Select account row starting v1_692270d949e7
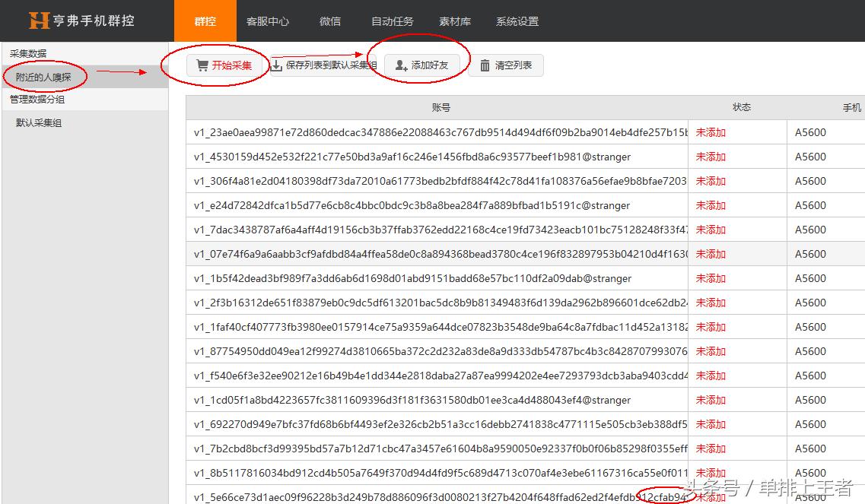This screenshot has width=865, height=504. 525,424
